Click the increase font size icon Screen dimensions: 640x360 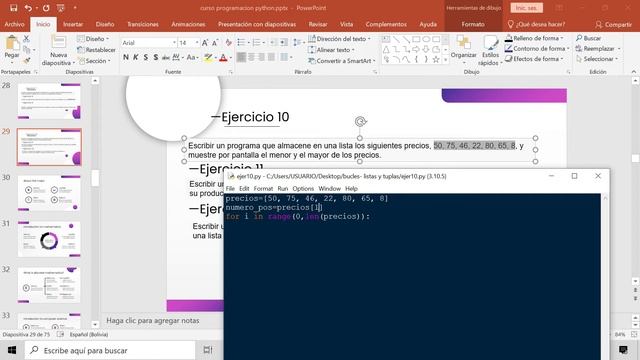[x=205, y=42]
